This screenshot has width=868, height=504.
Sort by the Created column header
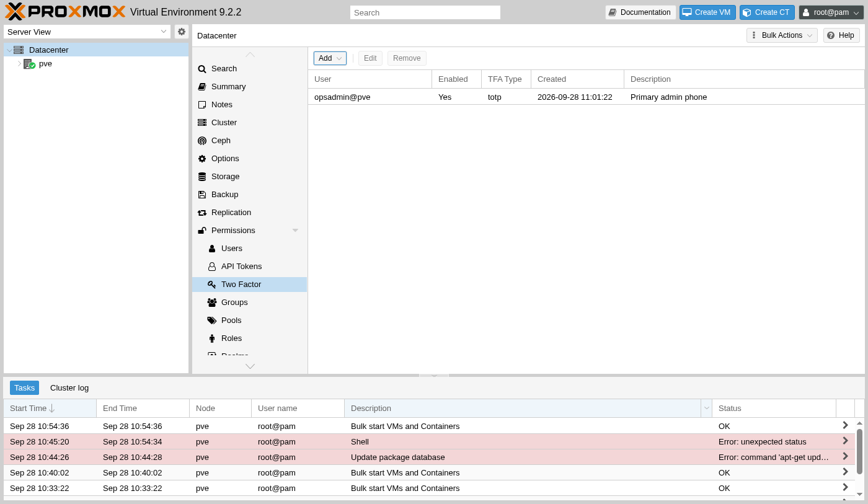click(x=578, y=79)
